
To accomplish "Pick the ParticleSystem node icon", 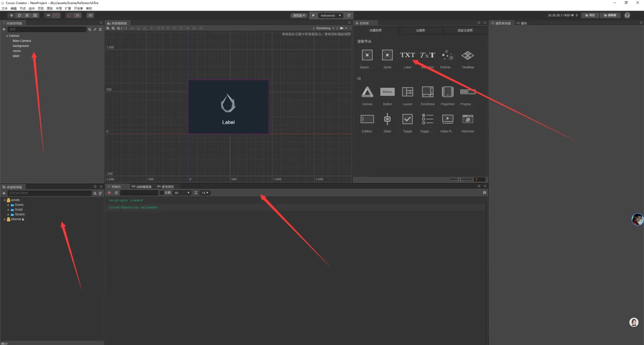I will click(x=448, y=55).
